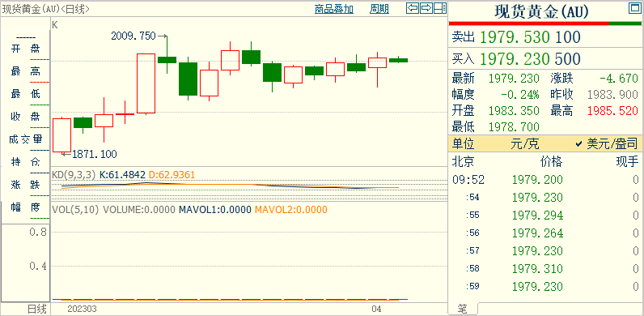Select the 成交量 field in sidebar
This screenshot has width=644, height=316.
pyautogui.click(x=25, y=139)
